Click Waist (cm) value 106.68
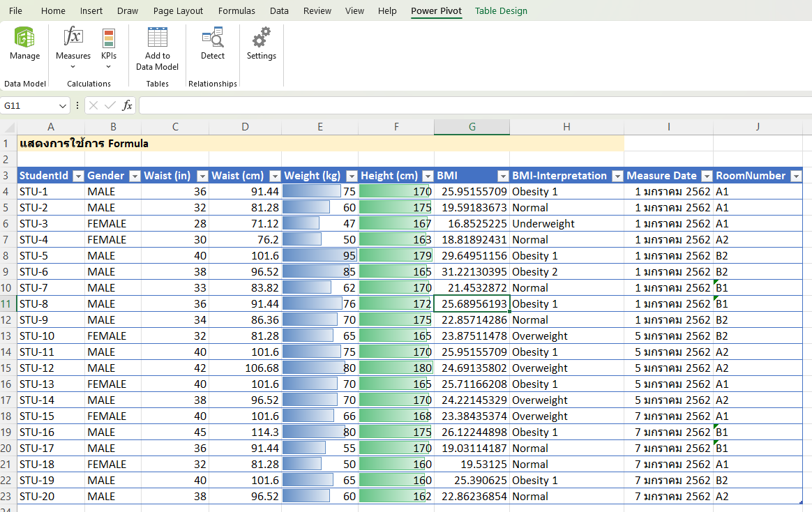 [x=245, y=368]
